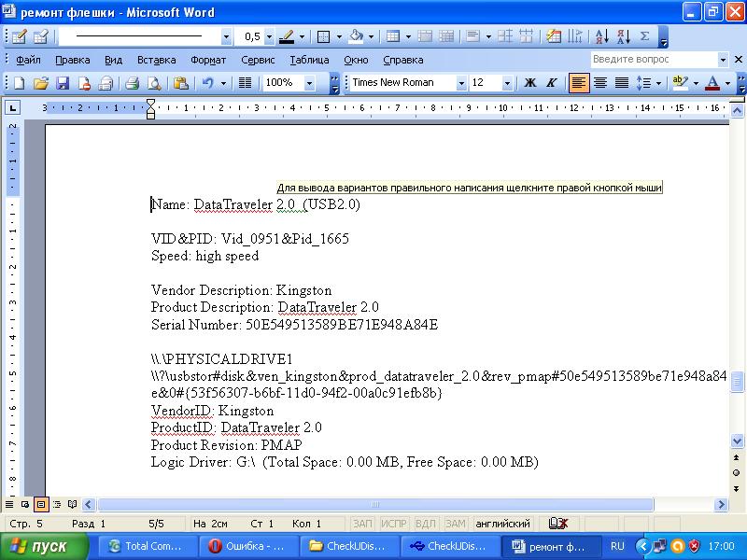Viewport: 747px width, 560px height.
Task: Click the Insert Table icon
Action: (x=393, y=36)
